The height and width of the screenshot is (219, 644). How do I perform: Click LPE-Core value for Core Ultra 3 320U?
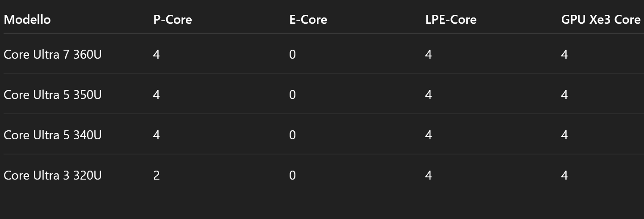pyautogui.click(x=429, y=176)
